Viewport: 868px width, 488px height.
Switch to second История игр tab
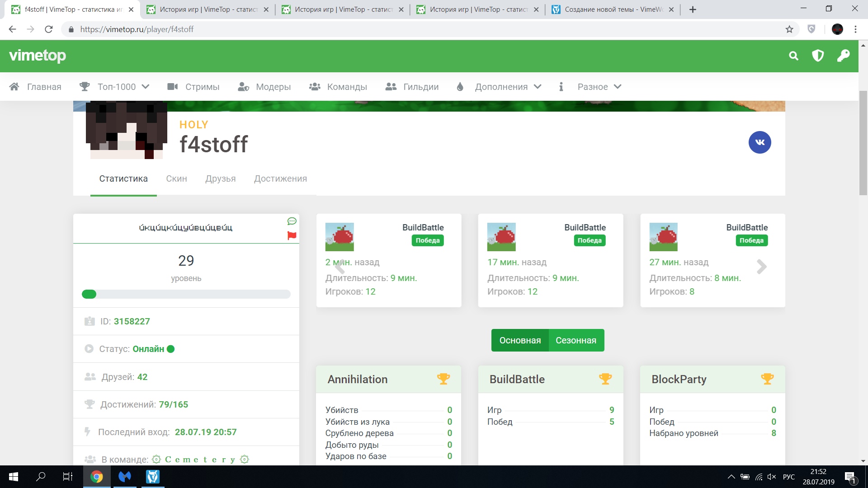tap(343, 9)
